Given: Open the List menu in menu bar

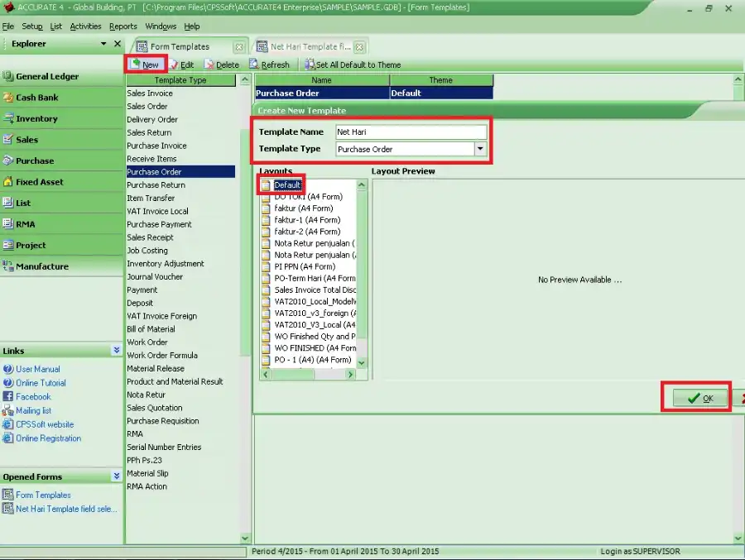Looking at the screenshot, I should 56,26.
